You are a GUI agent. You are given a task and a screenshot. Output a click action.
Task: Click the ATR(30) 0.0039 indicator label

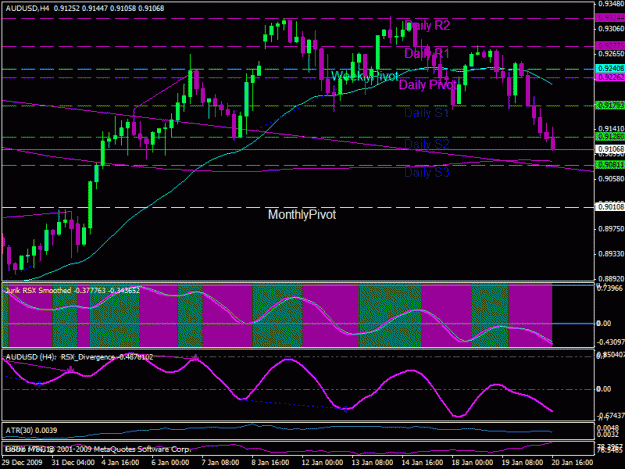pos(31,430)
